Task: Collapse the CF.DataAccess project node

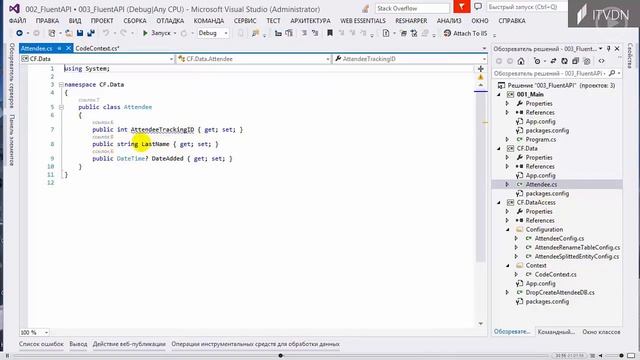Action: 499,202
